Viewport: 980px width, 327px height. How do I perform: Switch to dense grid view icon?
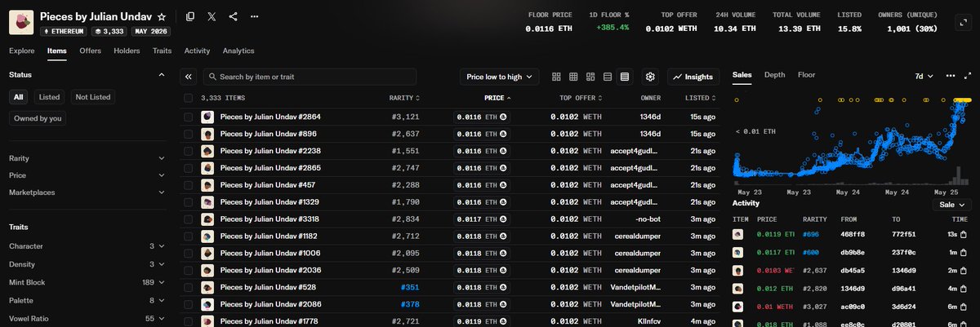click(573, 77)
